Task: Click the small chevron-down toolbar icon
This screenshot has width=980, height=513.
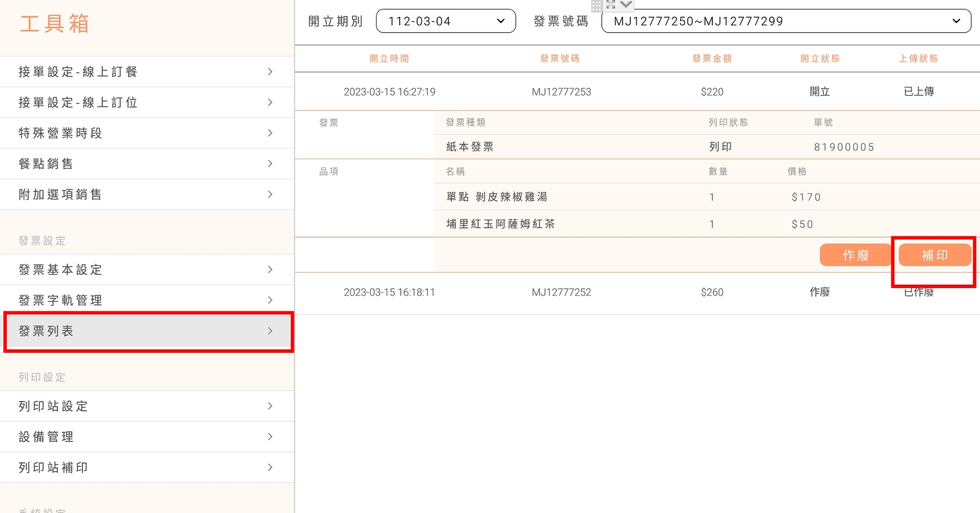Action: [626, 5]
